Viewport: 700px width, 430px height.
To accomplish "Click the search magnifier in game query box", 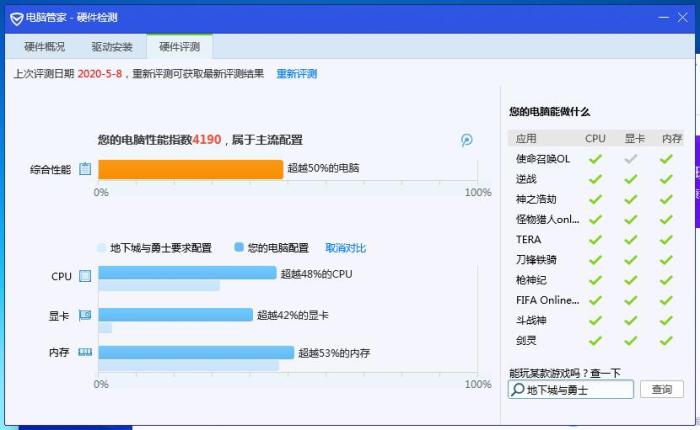I will pyautogui.click(x=517, y=389).
